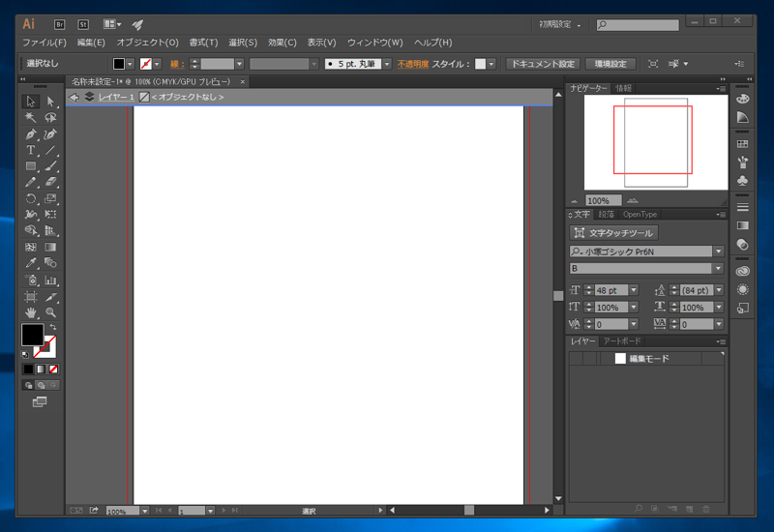Select the Rectangle tool
774x532 pixels.
(31, 166)
